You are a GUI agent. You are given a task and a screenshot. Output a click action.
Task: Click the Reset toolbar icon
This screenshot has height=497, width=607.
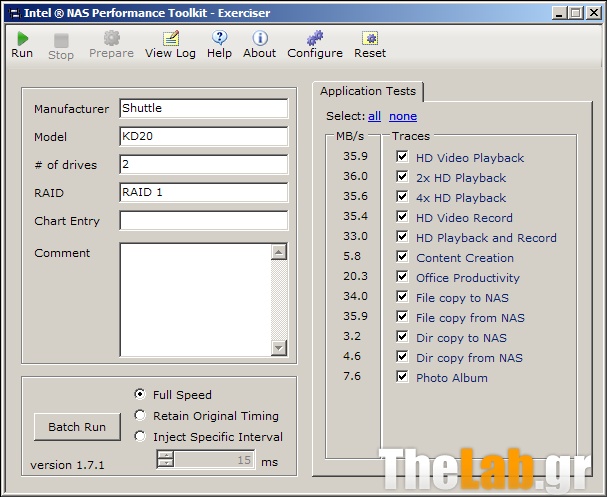point(369,38)
